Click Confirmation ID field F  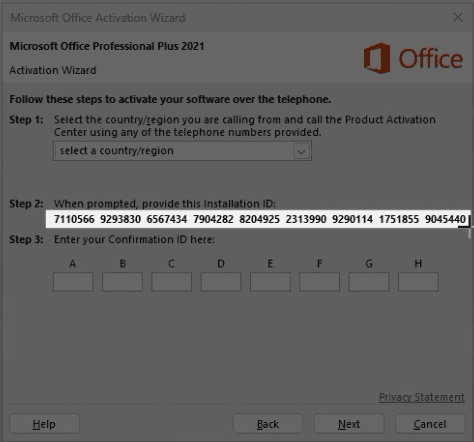320,282
